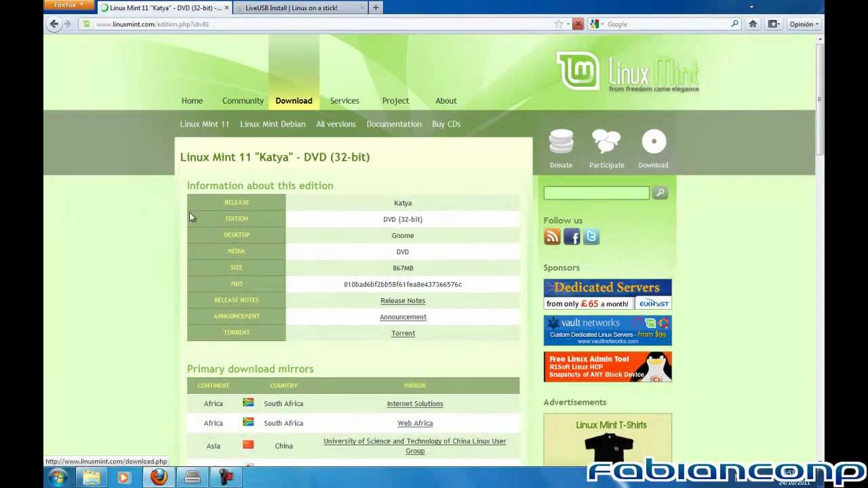Open Windows Explorer from the taskbar
Viewport: 868px width, 488px height.
(91, 478)
